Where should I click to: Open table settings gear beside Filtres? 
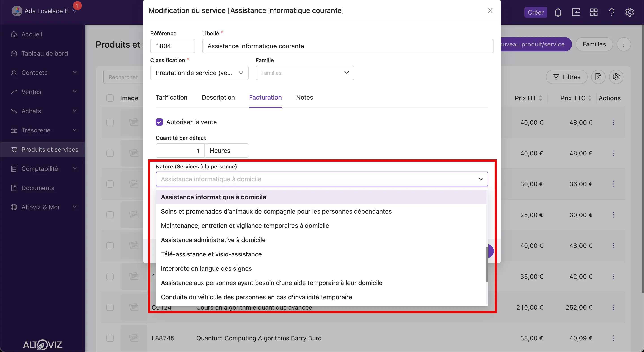[616, 77]
